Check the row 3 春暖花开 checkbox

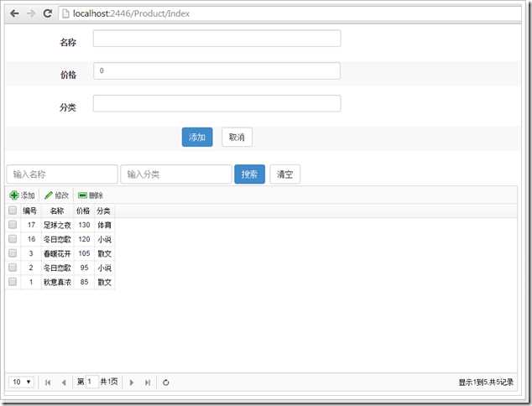point(13,253)
